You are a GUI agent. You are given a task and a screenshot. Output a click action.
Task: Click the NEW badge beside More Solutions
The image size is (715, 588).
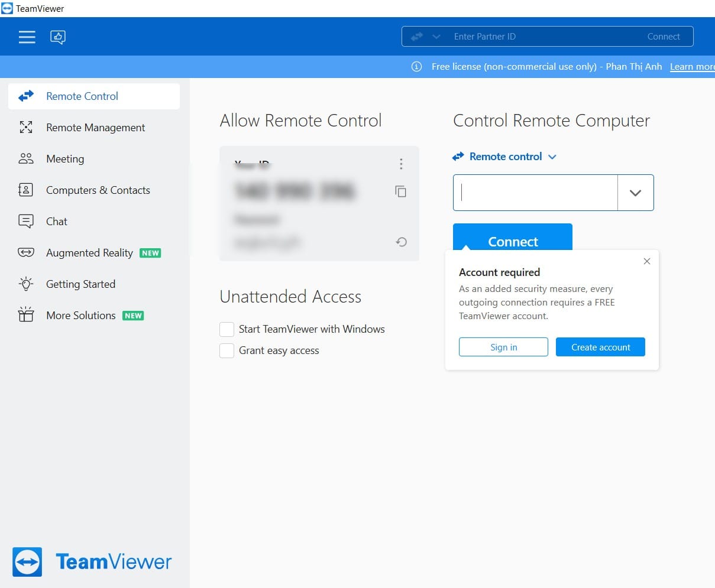point(133,316)
